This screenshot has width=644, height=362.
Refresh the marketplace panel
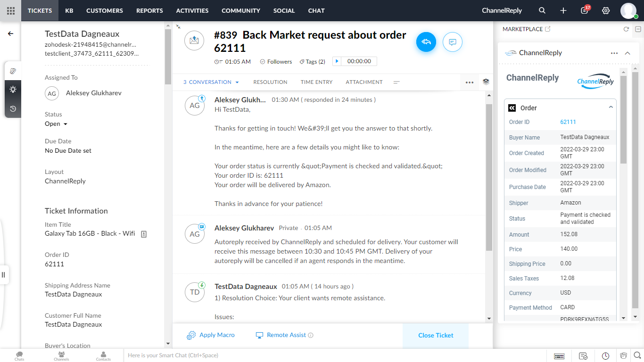626,29
